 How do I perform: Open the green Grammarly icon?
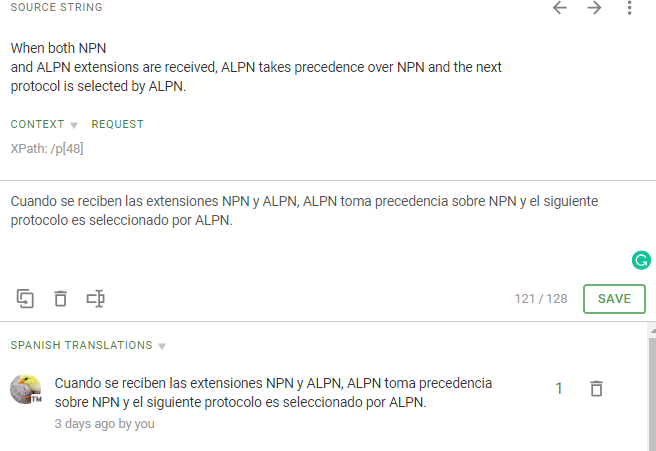tap(641, 261)
